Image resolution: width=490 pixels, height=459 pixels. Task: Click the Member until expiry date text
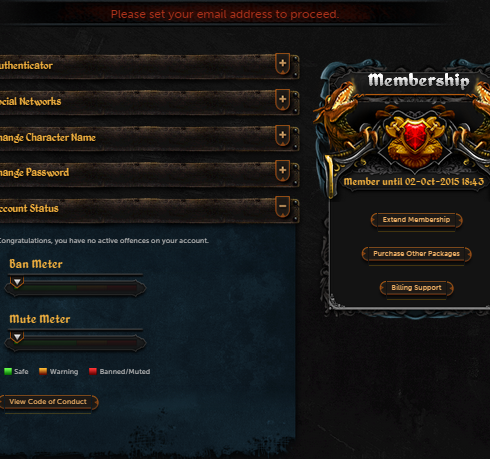tap(414, 182)
